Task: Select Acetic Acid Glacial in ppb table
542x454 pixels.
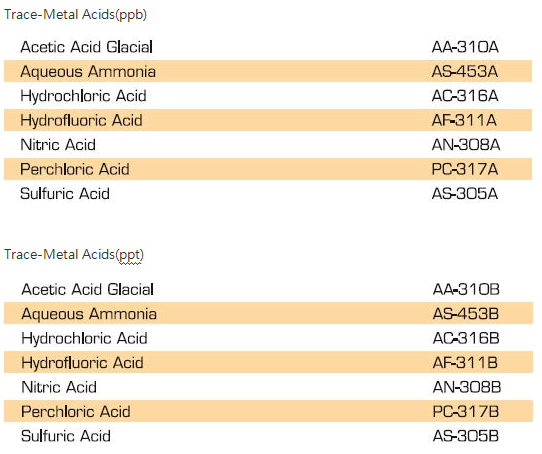Action: (x=86, y=47)
